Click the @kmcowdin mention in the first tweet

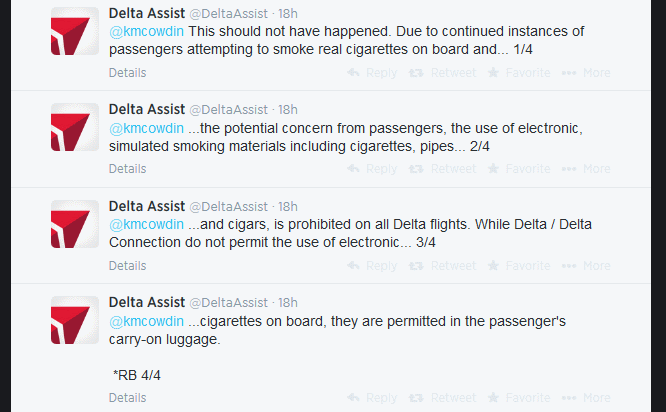146,31
